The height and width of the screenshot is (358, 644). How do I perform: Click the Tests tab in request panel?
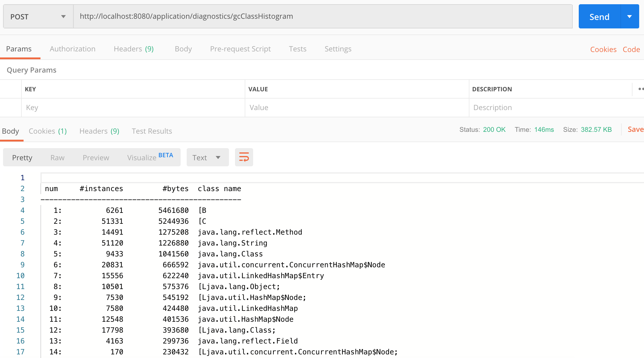[297, 49]
